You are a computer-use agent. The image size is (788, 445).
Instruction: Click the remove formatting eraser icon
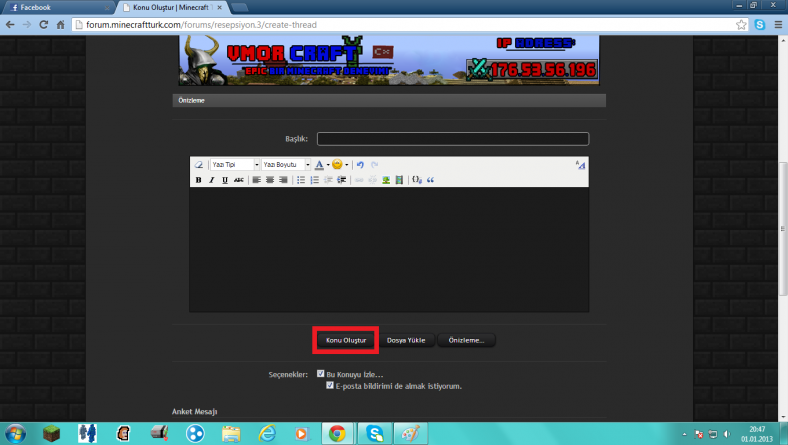[199, 164]
